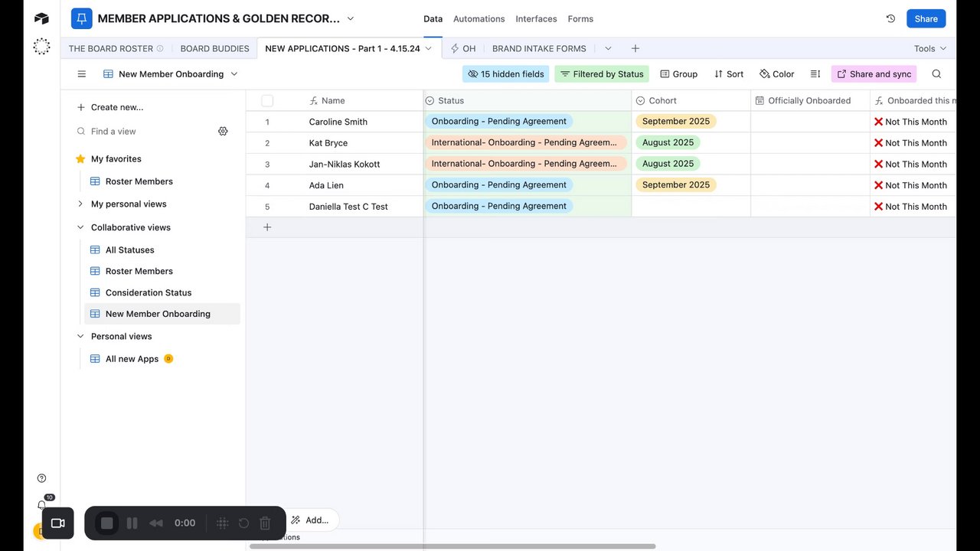This screenshot has width=980, height=551.
Task: Click Jan-Niklas Kokott name cell
Action: coord(345,165)
